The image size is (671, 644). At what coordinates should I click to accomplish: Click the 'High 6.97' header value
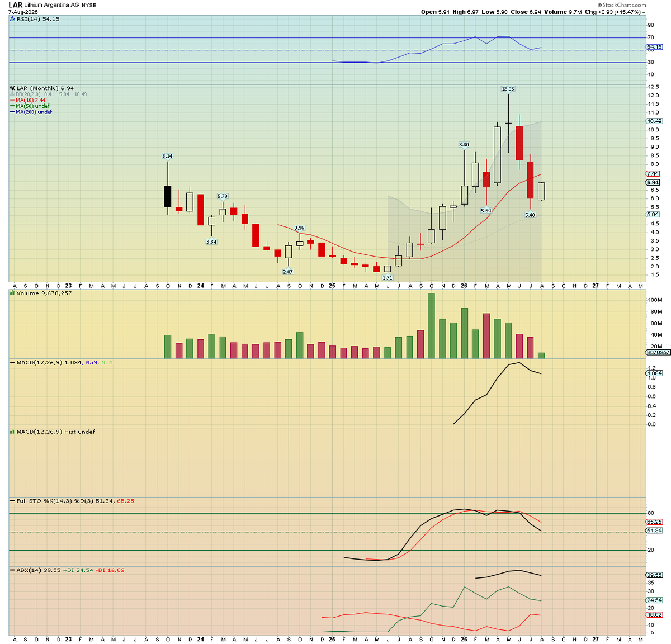coord(466,12)
